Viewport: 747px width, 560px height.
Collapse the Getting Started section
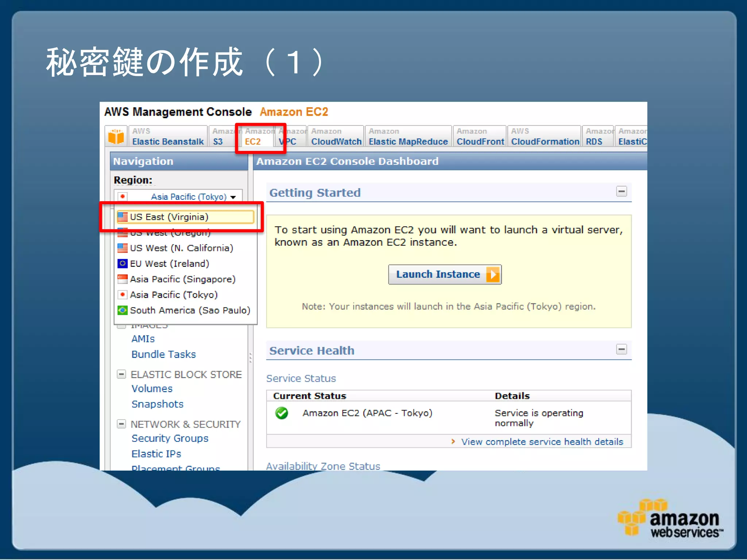click(x=621, y=191)
